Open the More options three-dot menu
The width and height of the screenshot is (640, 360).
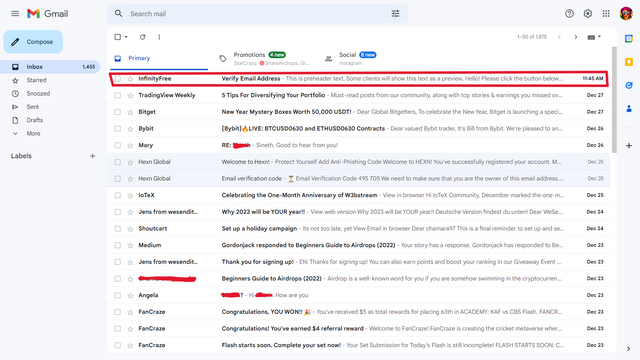tap(159, 37)
